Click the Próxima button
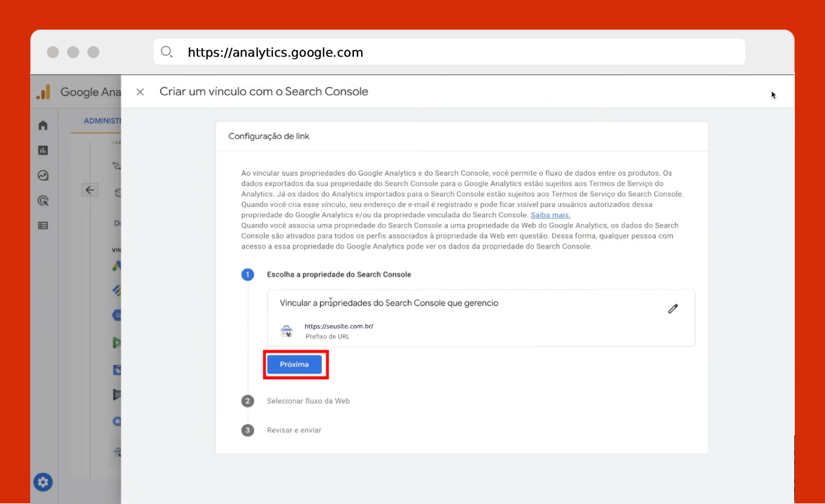This screenshot has height=504, width=825. click(x=295, y=365)
